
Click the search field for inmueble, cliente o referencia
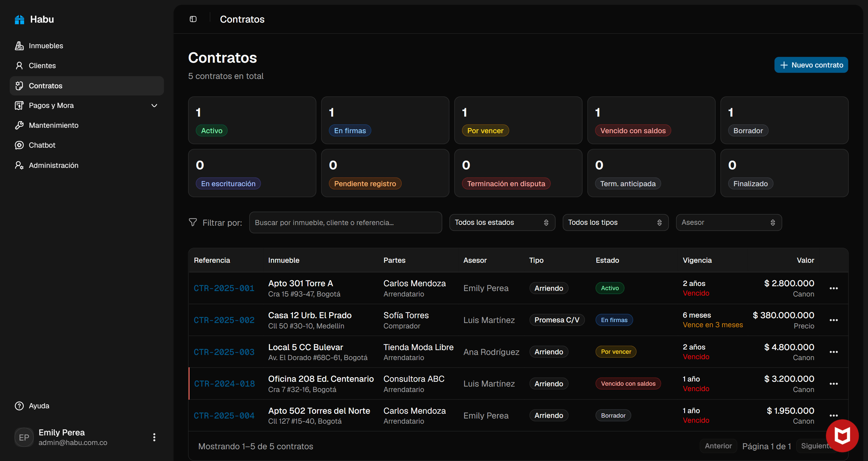345,222
